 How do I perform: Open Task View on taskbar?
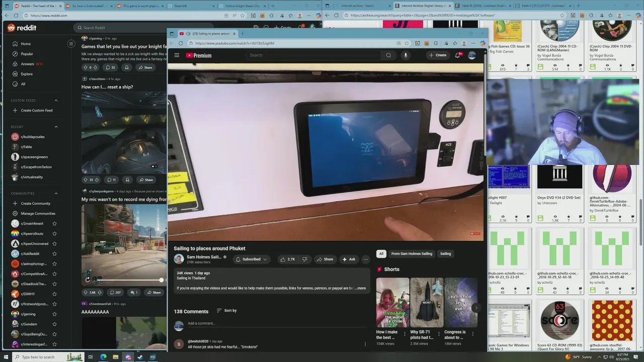pos(91,357)
